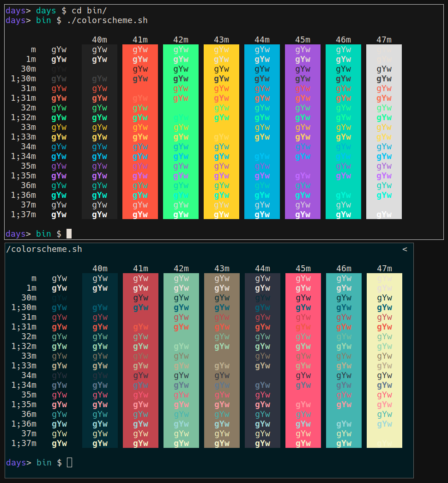Click the '34m' row label in top terminal
The height and width of the screenshot is (483, 448).
click(29, 147)
